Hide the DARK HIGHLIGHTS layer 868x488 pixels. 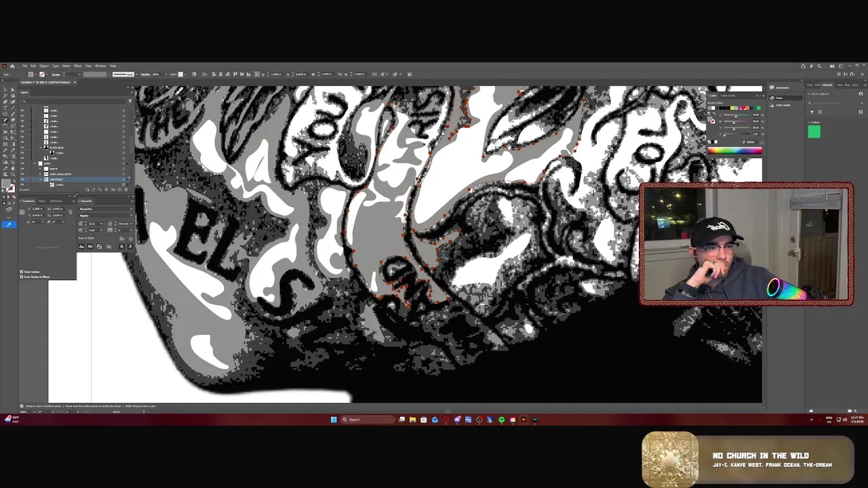coord(22,174)
